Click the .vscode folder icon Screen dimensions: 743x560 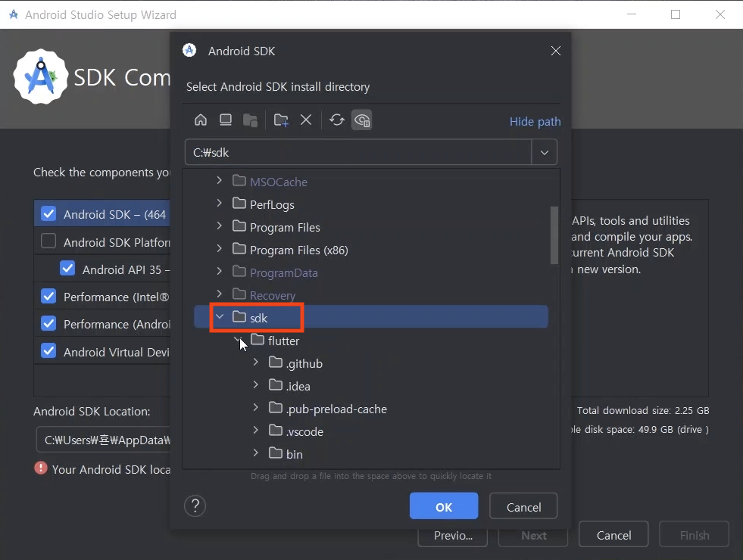click(x=275, y=431)
